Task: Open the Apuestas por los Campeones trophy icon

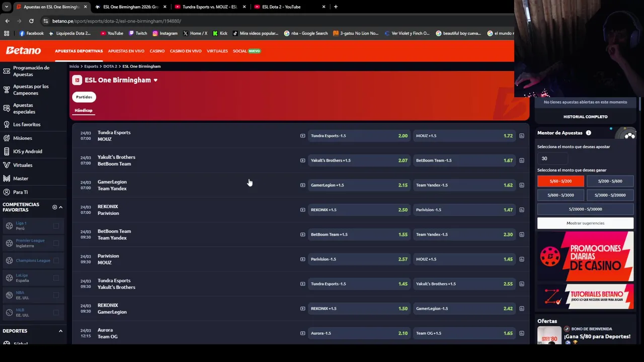Action: [x=7, y=89]
